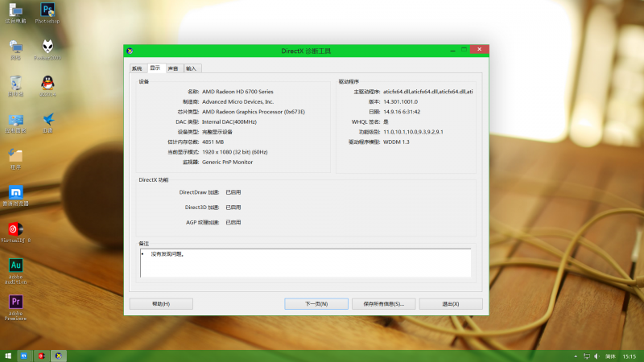
Task: Open the Photoshop desktop shortcut
Action: point(48,10)
